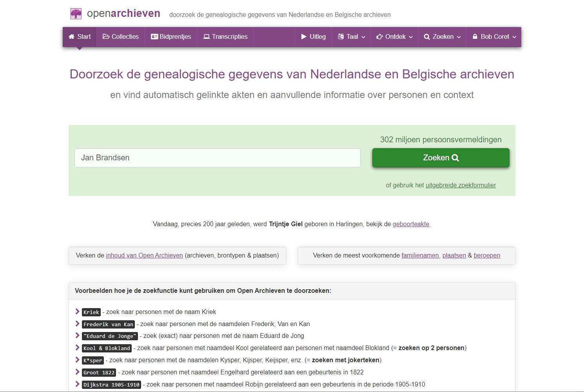The image size is (584, 392).
Task: Click the Kriek example search tag
Action: coord(91,312)
